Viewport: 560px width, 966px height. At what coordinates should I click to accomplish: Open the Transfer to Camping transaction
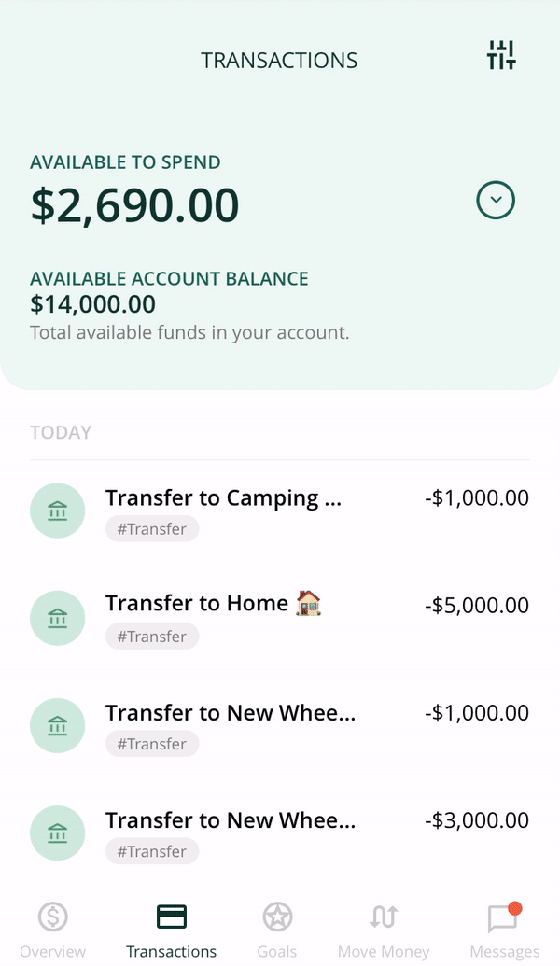tap(280, 511)
